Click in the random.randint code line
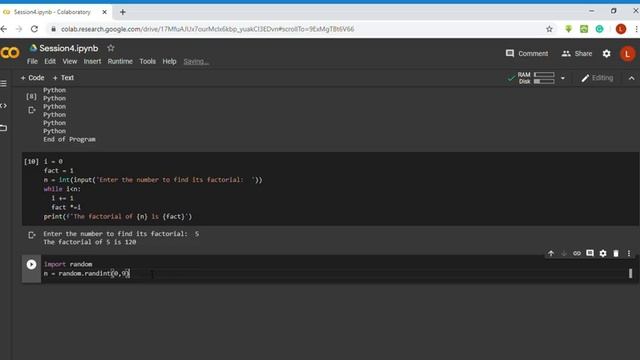This screenshot has height=360, width=640. 87,273
